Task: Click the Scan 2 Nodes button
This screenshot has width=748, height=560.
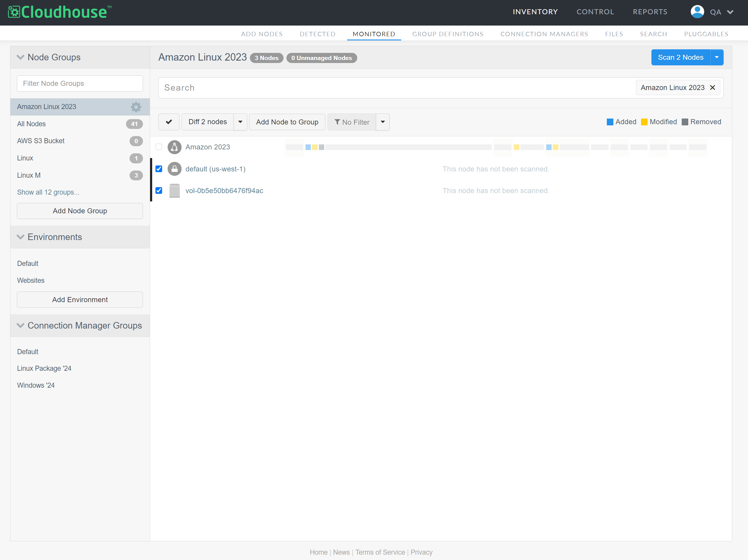Action: click(680, 57)
